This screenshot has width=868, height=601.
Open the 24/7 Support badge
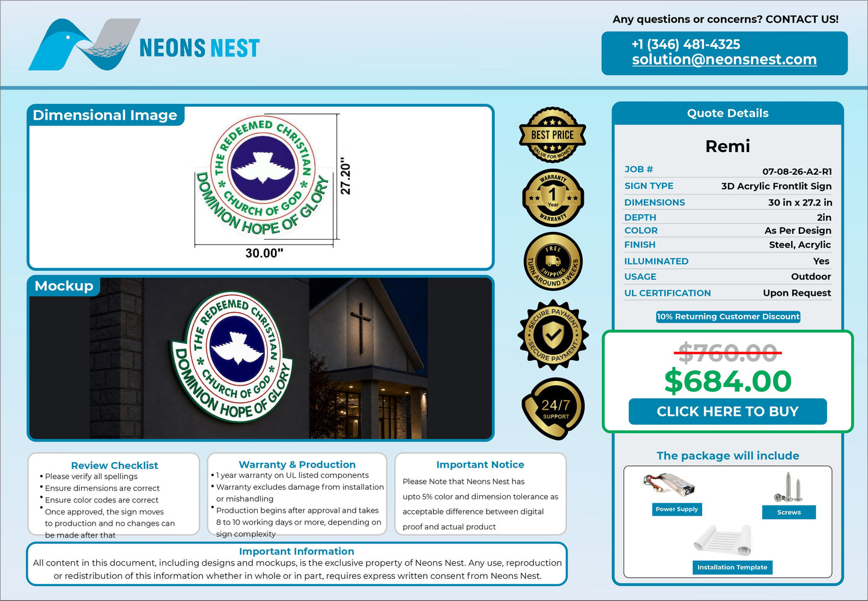pos(553,409)
